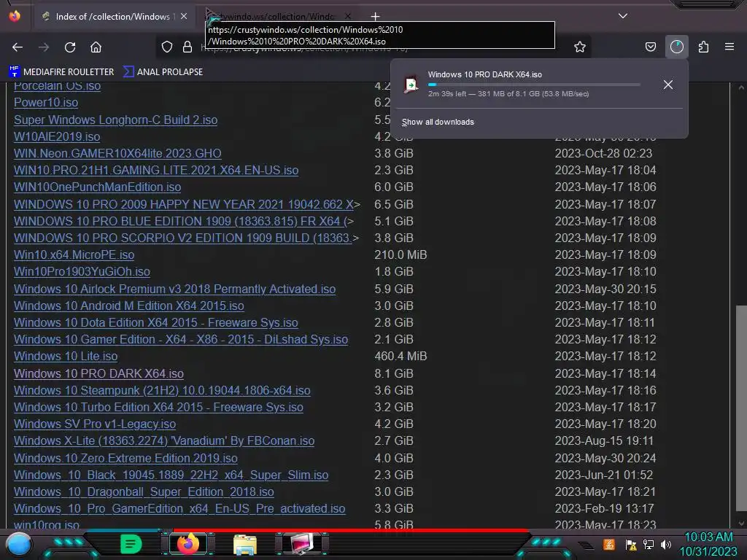The image size is (747, 560).
Task: Open the Firefox home page icon
Action: click(96, 47)
